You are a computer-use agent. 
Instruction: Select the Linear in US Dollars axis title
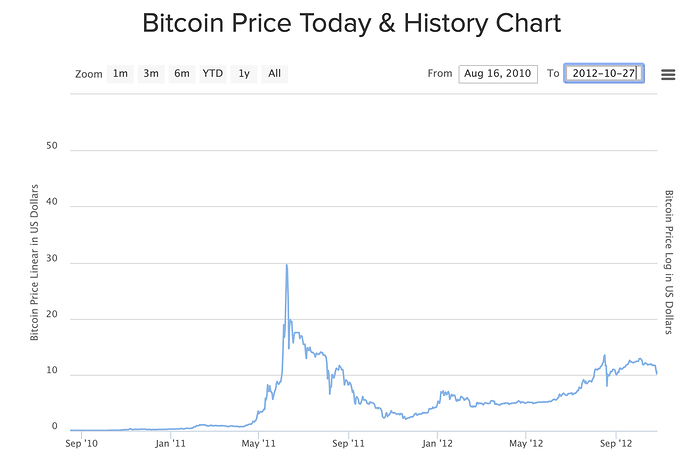35,263
